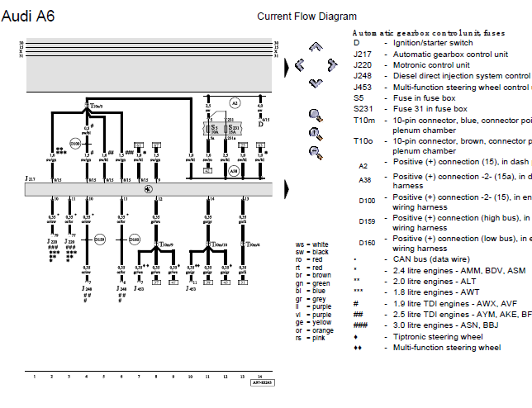Click the 'ro = red' colour code
The image size is (532, 408).
(309, 259)
